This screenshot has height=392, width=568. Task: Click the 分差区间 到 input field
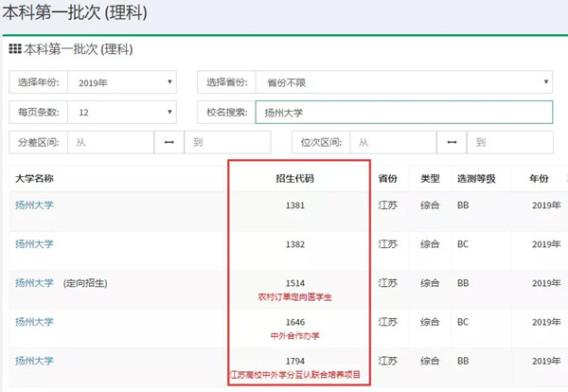[227, 142]
